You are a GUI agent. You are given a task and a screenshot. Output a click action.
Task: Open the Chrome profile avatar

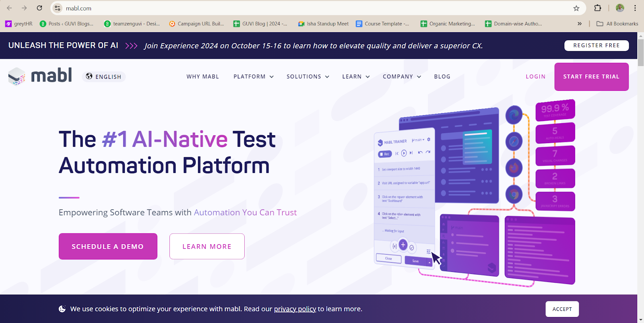click(x=620, y=8)
